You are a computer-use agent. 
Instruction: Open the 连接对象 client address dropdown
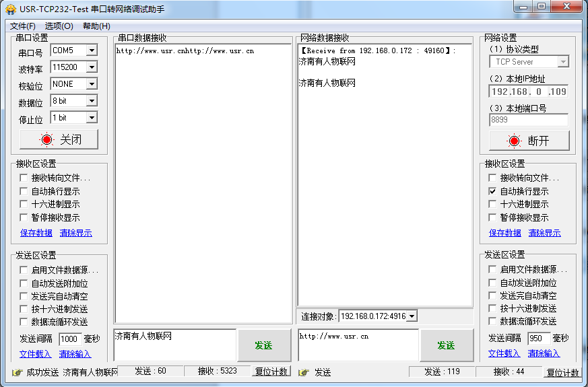pyautogui.click(x=412, y=316)
